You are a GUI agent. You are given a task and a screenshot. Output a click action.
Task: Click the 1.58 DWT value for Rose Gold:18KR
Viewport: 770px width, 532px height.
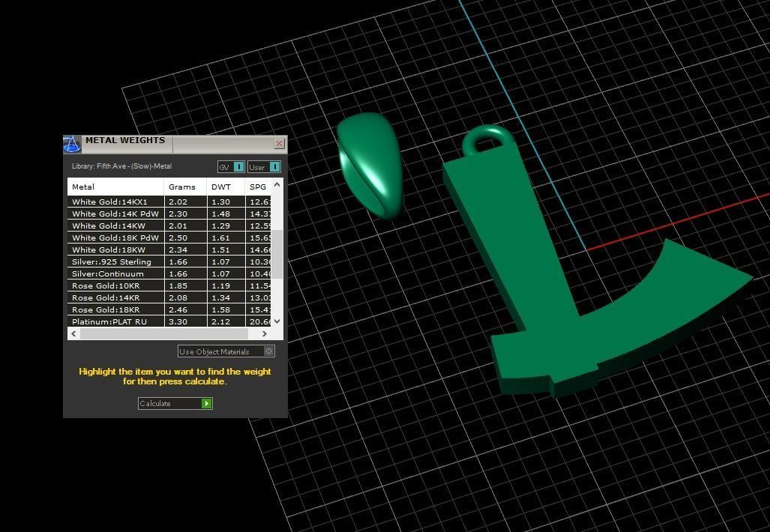coord(220,309)
